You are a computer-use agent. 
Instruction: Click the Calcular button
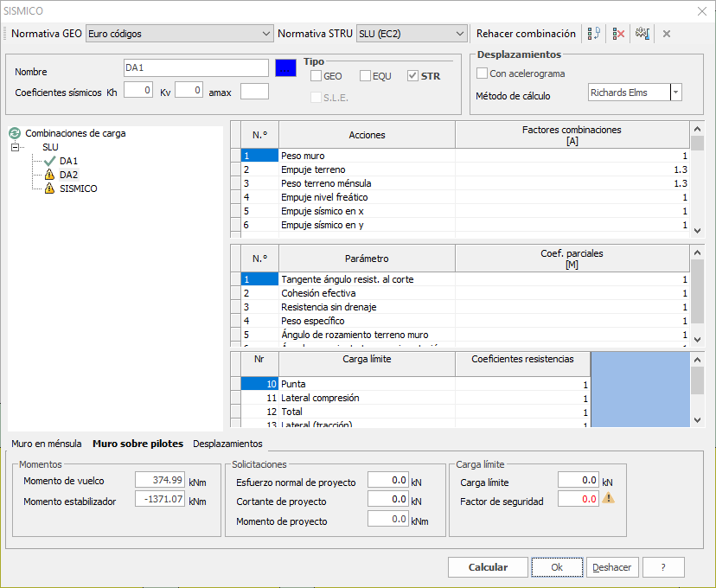488,567
